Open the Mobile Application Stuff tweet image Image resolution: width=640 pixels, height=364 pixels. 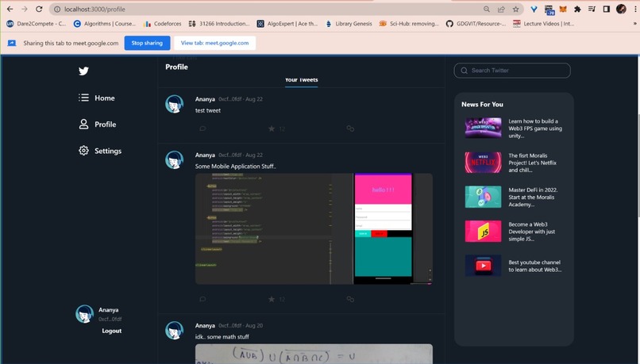(314, 228)
